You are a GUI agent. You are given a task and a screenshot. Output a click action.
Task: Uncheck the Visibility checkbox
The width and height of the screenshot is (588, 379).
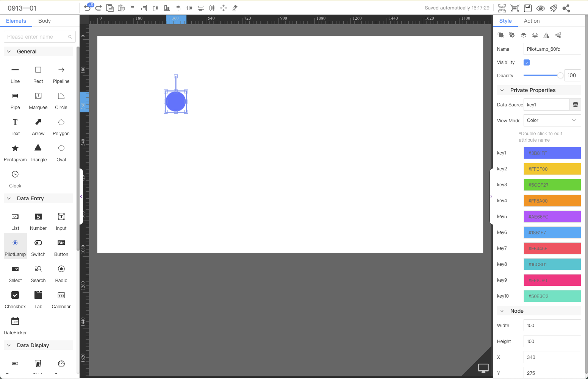(527, 62)
